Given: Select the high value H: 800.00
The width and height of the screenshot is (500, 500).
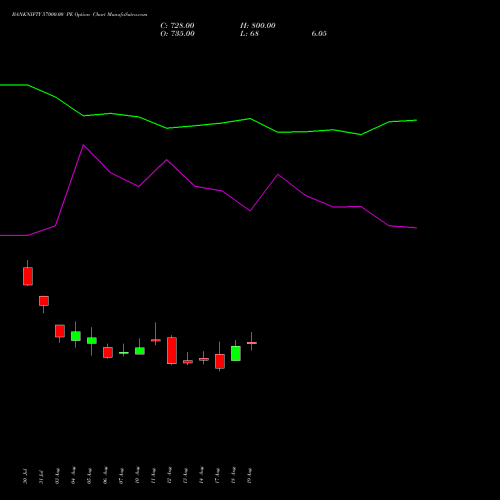Looking at the screenshot, I should tap(258, 26).
